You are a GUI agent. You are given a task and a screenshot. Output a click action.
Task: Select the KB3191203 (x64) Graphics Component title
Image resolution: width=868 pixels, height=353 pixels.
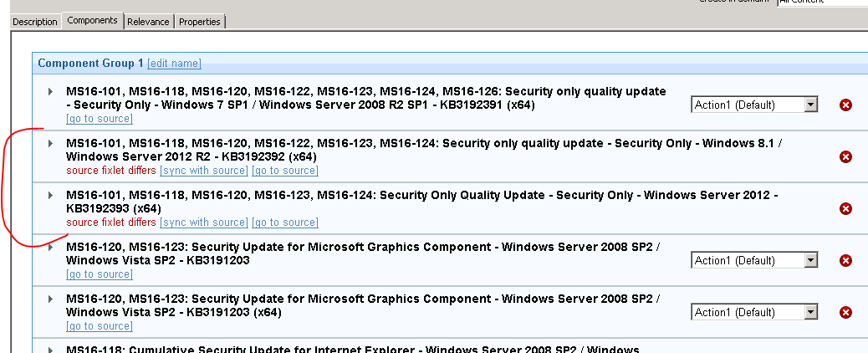point(363,306)
